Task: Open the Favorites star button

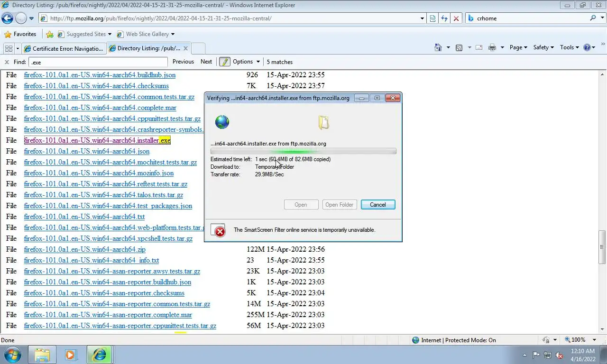Action: [20, 34]
